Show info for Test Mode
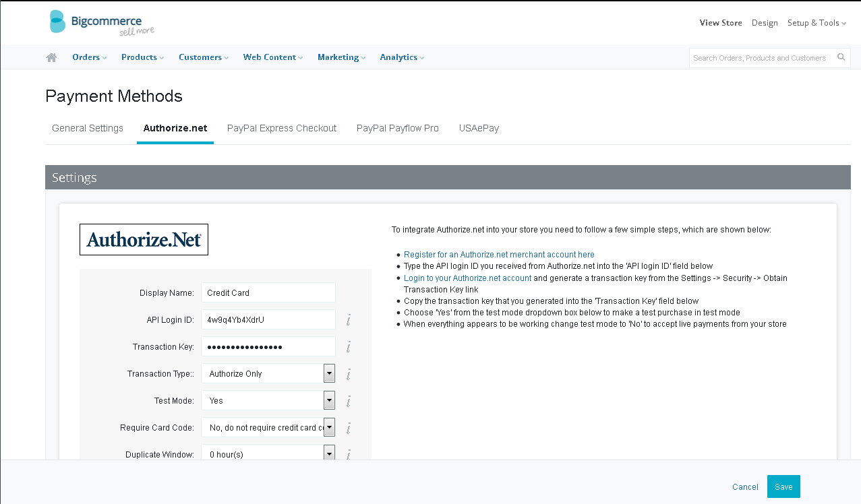861x504 pixels. (x=349, y=401)
